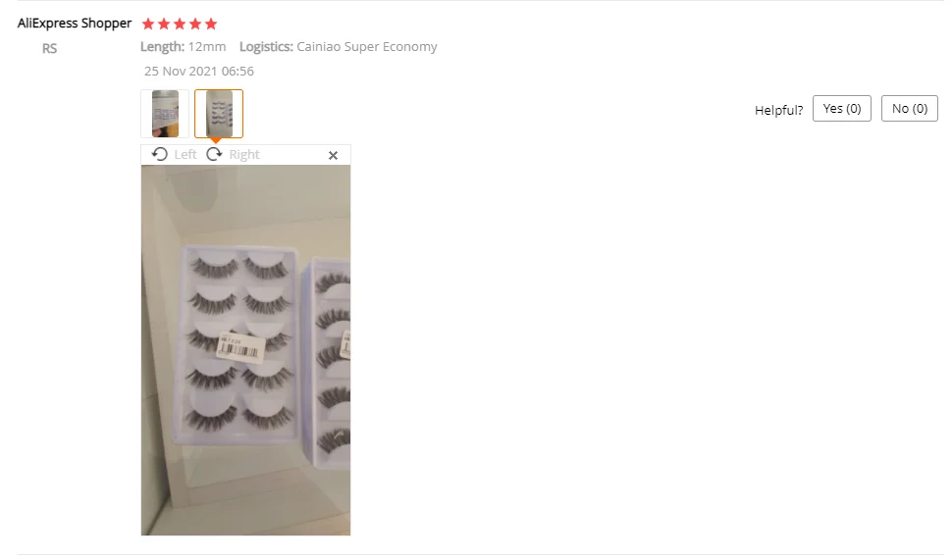The height and width of the screenshot is (560, 952).
Task: Click the enlarged eyelash tray photo
Action: coord(245,350)
